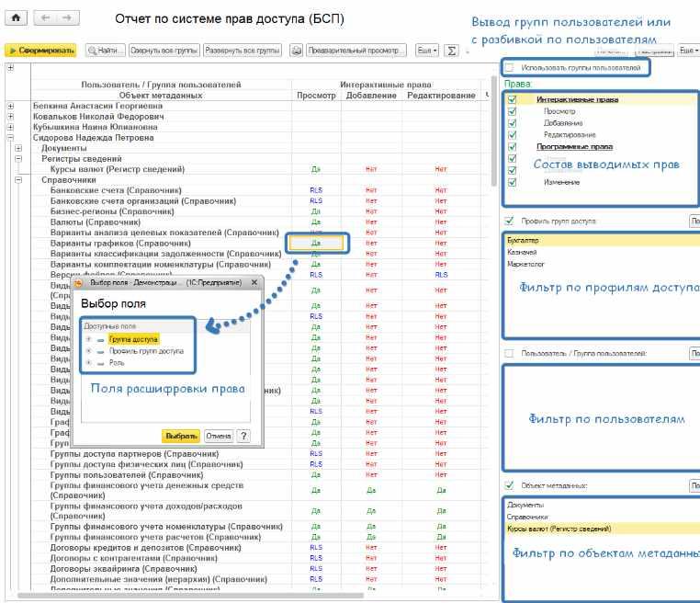Viewport: 700px width, 603px height.
Task: Select Казначей in the profile filter list
Action: [523, 252]
